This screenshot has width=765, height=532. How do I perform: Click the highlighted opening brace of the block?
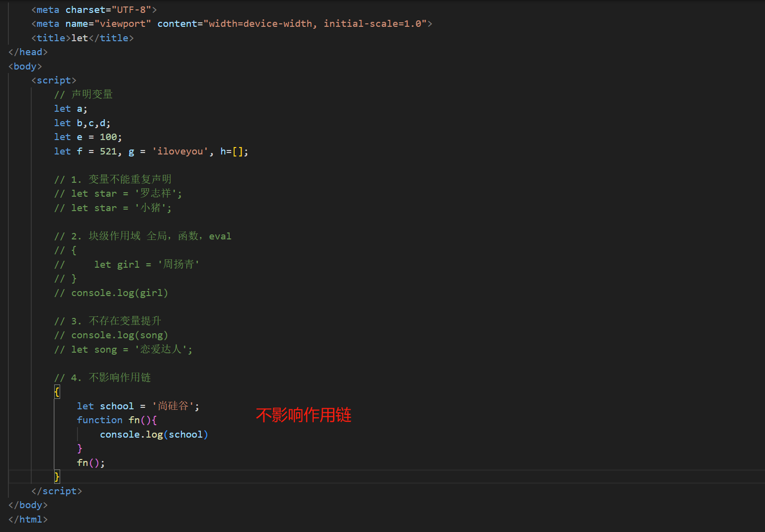coord(57,392)
